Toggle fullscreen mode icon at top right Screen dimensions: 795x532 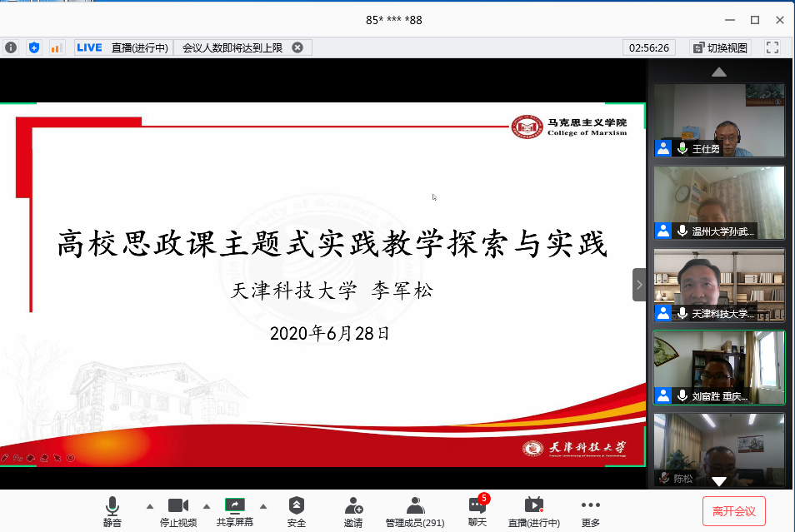[x=772, y=47]
